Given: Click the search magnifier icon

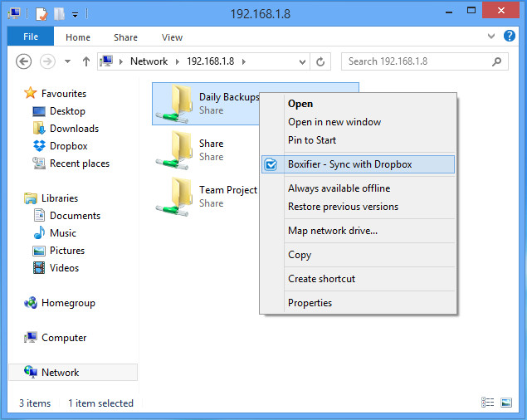Looking at the screenshot, I should pyautogui.click(x=496, y=61).
